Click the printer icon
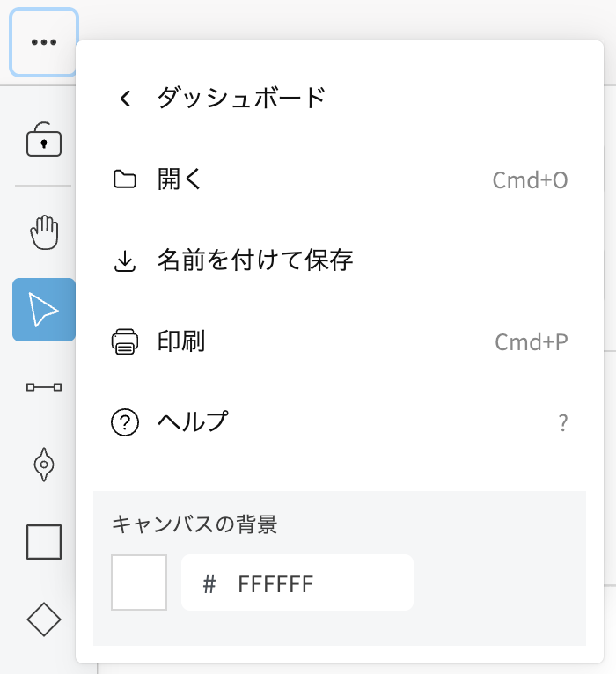Viewport: 616px width, 674px height. click(x=125, y=341)
